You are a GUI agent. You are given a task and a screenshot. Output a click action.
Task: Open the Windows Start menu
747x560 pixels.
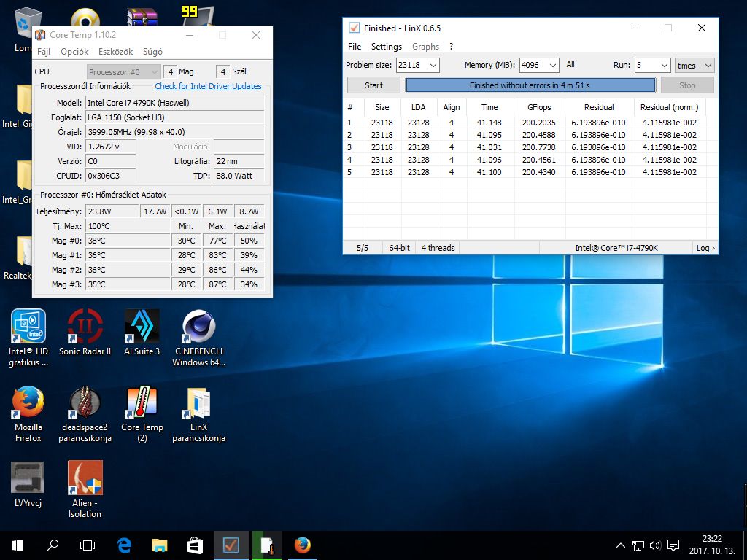tap(18, 545)
